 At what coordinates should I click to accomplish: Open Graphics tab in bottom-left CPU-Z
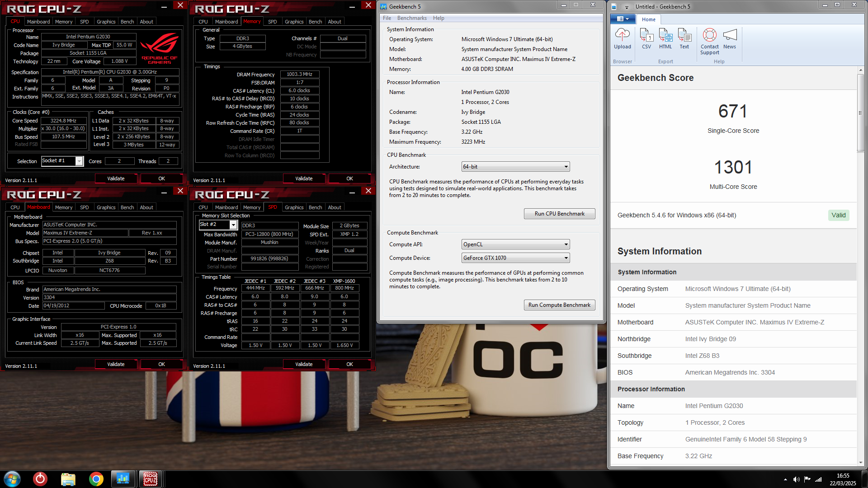coord(106,207)
